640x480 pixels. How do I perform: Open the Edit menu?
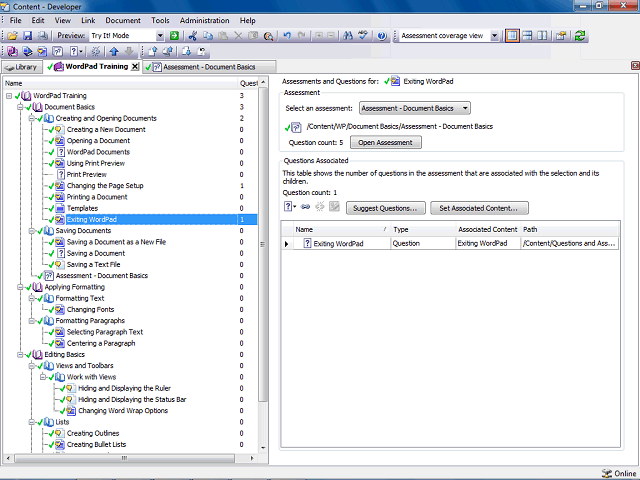[38, 20]
